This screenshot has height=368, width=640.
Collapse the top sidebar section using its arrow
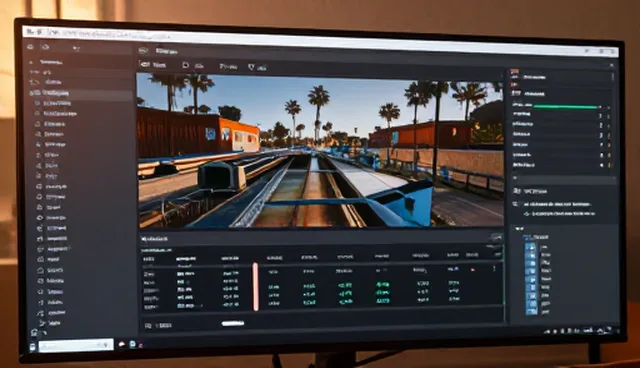[31, 62]
